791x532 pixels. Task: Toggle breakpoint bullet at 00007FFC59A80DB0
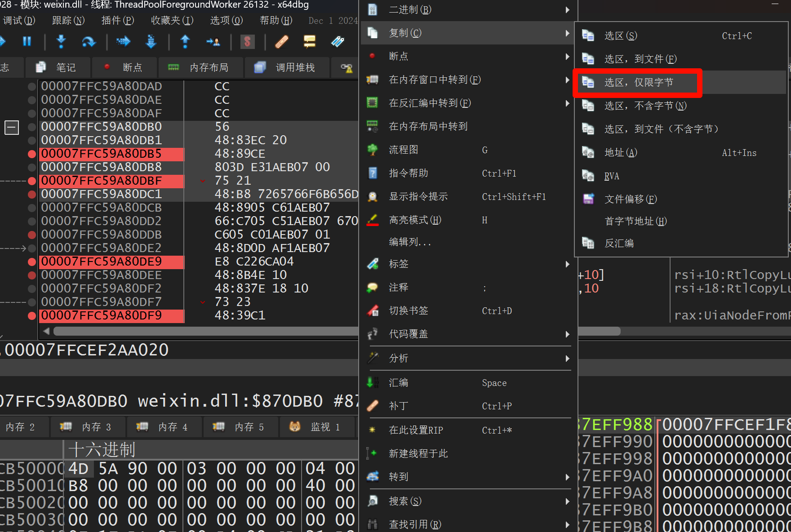(x=31, y=127)
